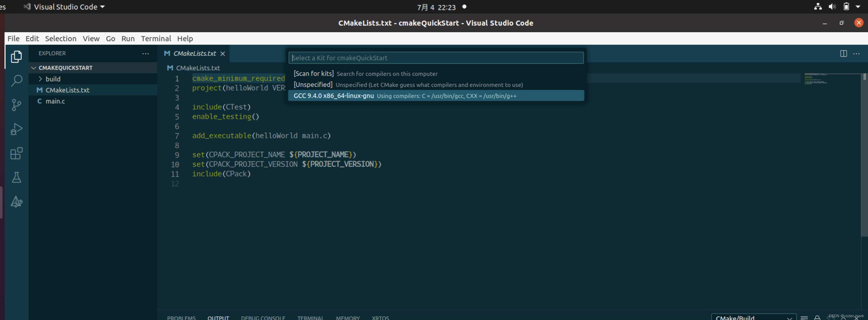Open the Search view in activity bar
Image resolution: width=868 pixels, height=320 pixels.
(x=16, y=81)
